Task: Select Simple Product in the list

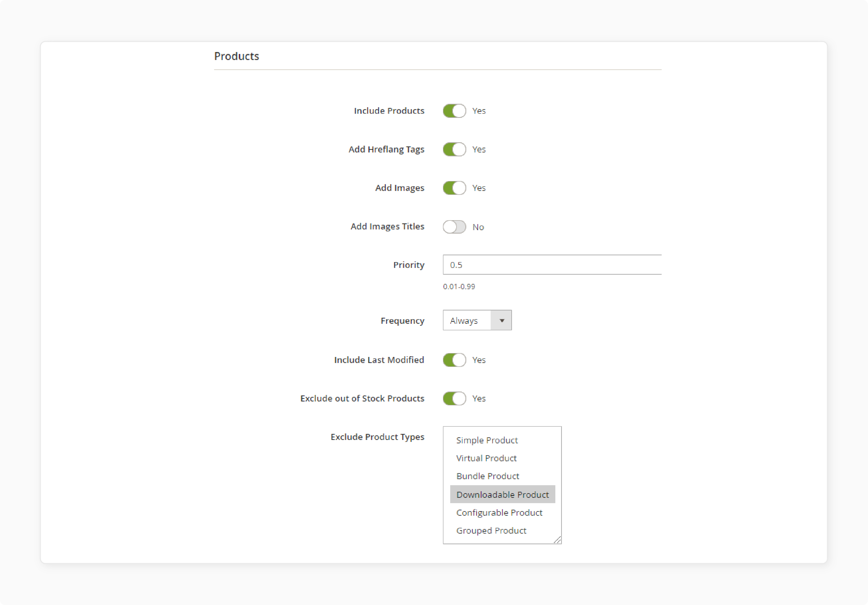Action: coord(503,440)
